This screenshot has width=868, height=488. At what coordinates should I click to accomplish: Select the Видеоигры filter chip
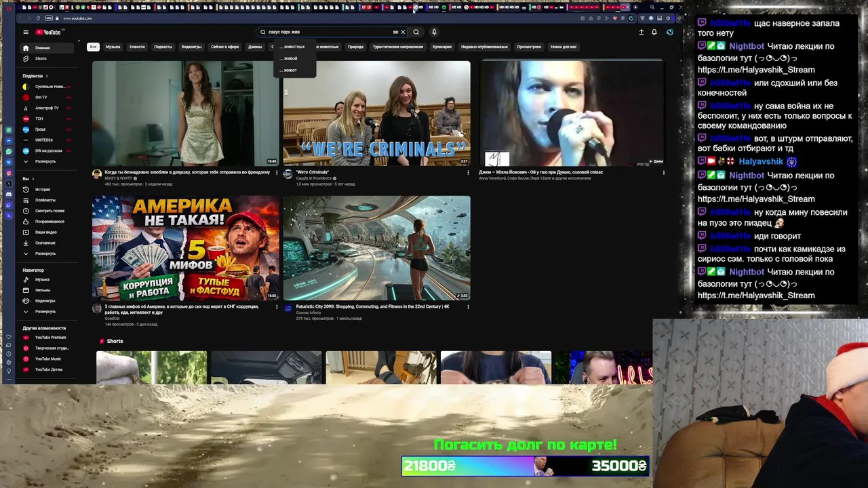[192, 47]
